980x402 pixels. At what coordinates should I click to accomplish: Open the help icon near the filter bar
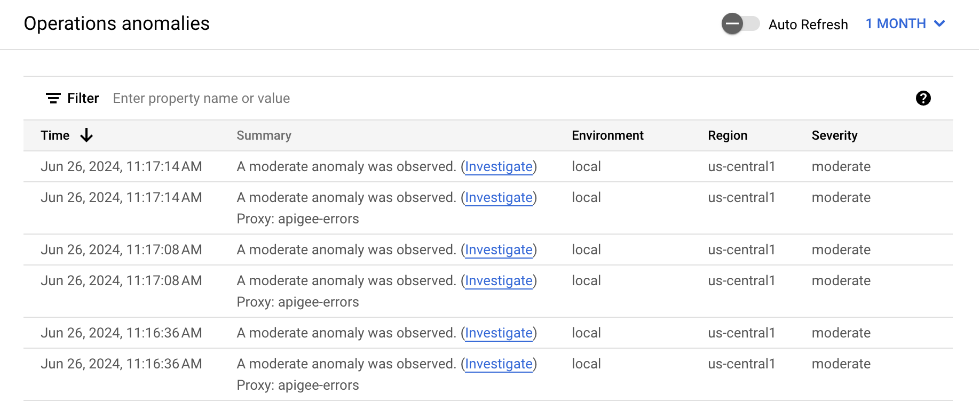pos(923,99)
